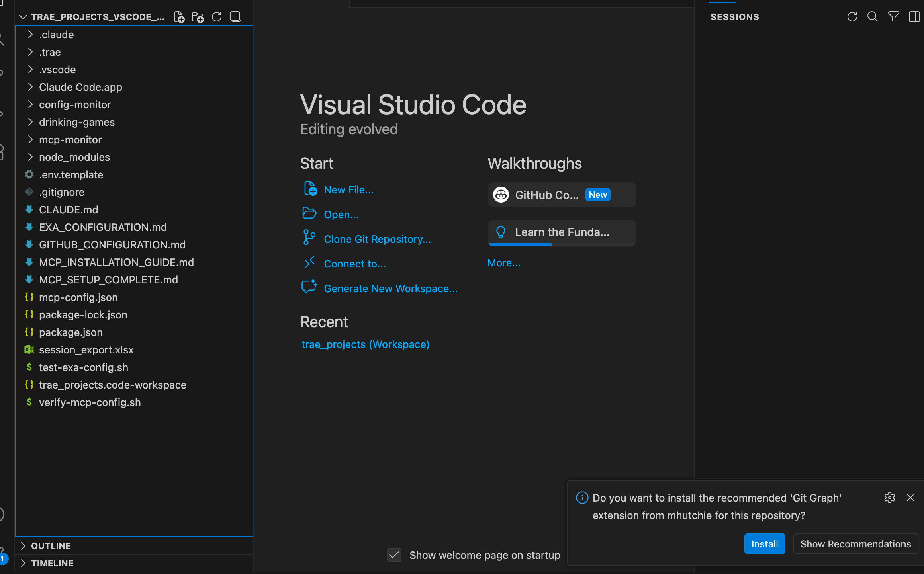
Task: Install the Git Graph extension
Action: 764,544
